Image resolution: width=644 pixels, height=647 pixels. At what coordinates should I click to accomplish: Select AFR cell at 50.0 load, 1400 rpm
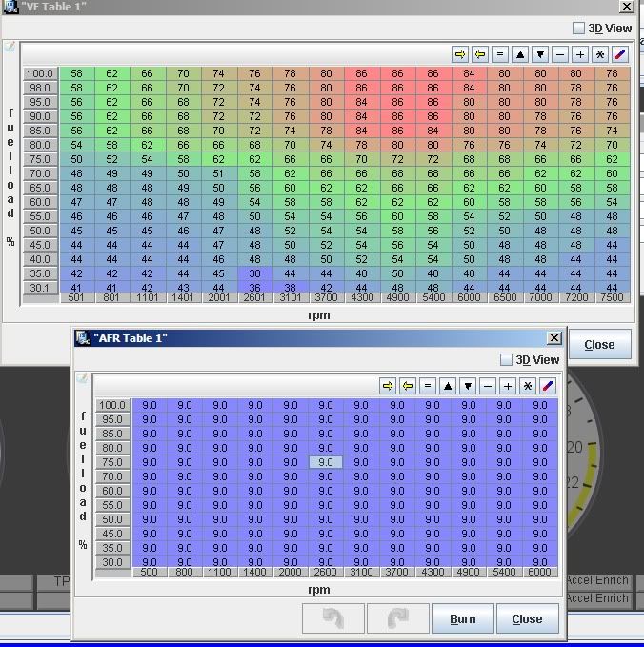coord(255,519)
